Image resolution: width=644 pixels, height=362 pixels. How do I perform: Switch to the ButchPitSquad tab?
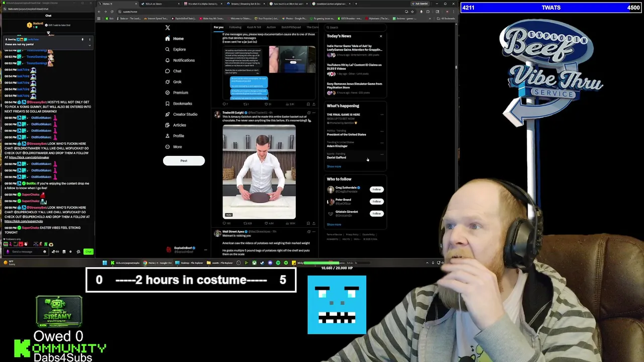291,27
